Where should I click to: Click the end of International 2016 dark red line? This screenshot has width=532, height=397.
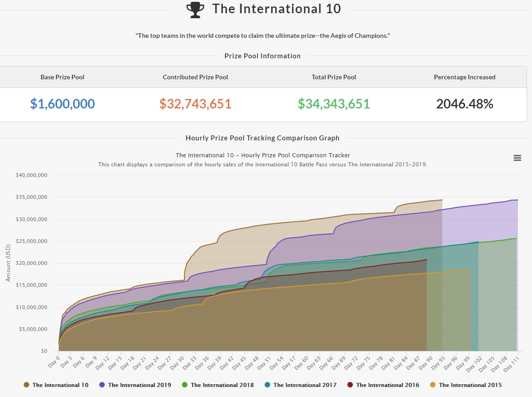point(426,260)
